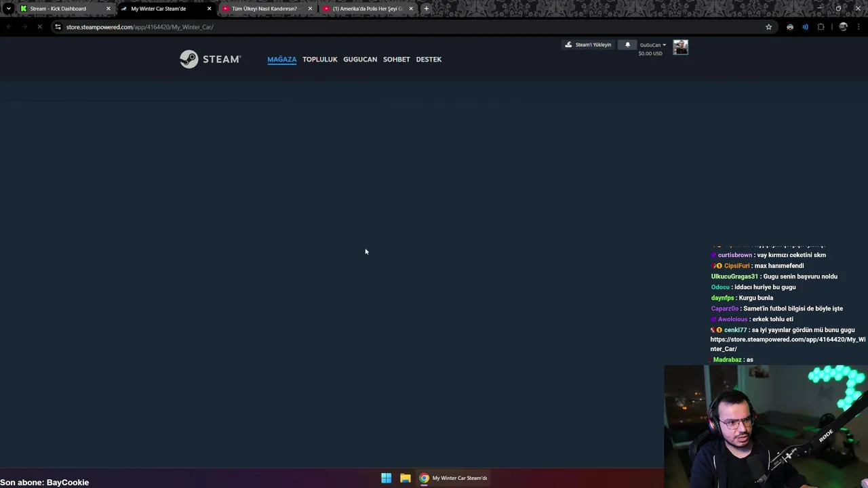Viewport: 868px width, 488px height.
Task: Click the Chrome My Winter Car taskbar button
Action: (x=453, y=478)
